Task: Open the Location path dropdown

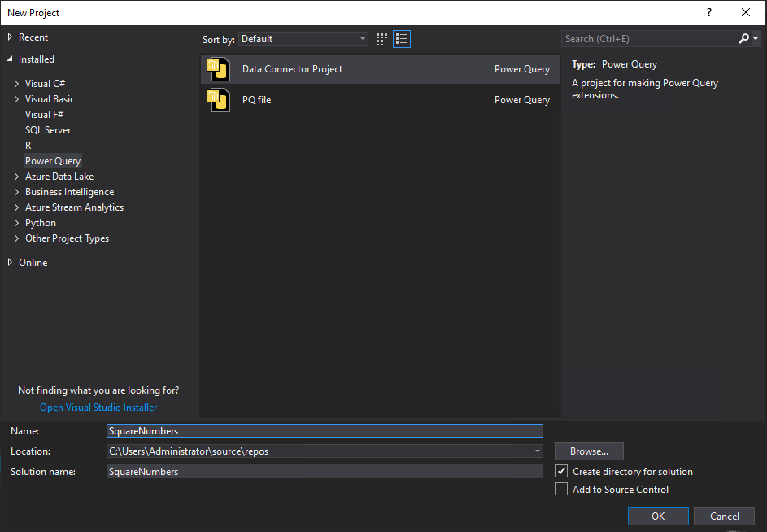Action: pos(537,451)
